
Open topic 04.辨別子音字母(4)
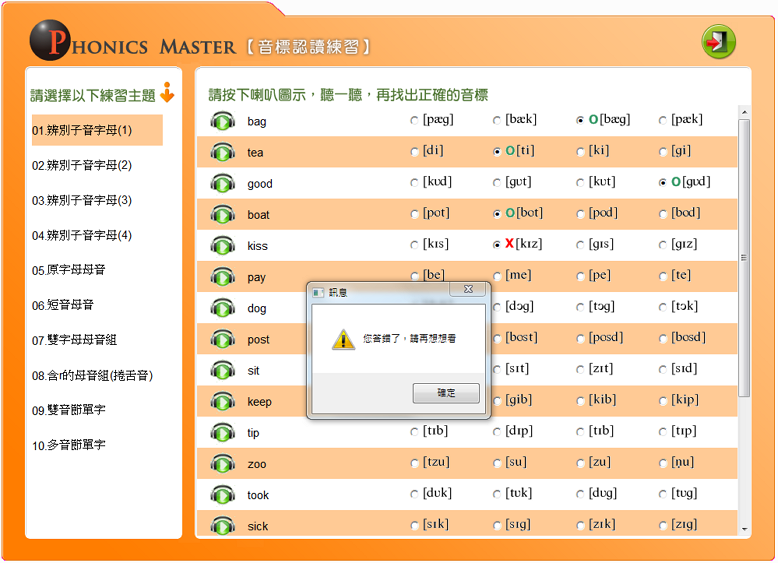tap(82, 235)
